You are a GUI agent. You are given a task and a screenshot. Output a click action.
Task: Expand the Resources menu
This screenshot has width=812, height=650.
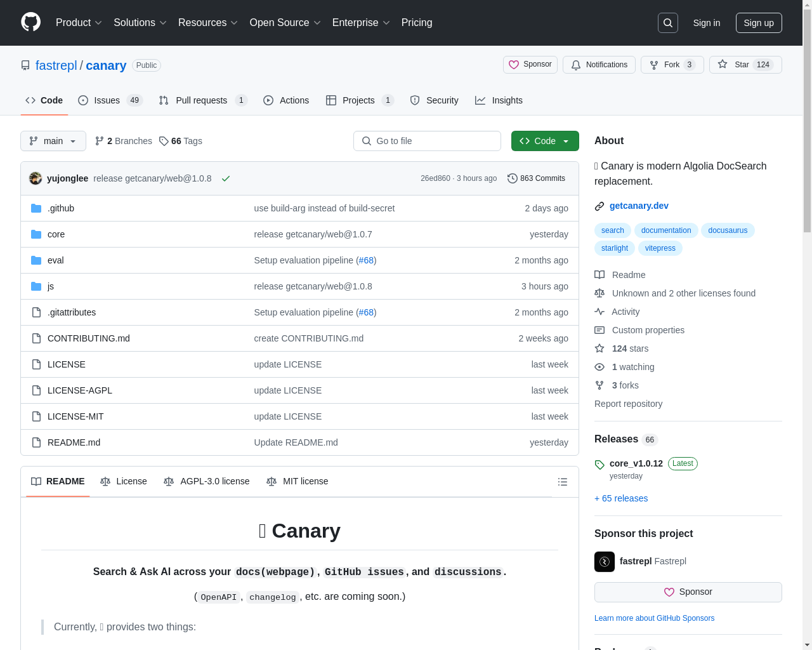click(208, 23)
